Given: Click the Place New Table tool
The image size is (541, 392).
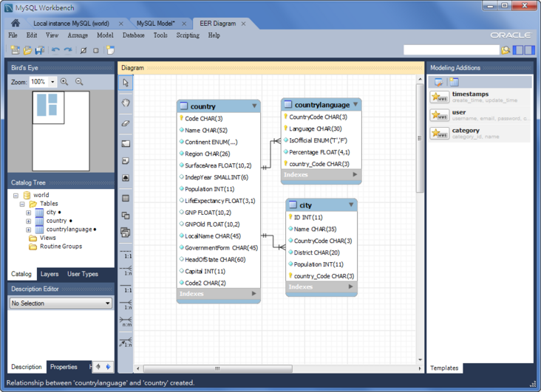Looking at the screenshot, I should (x=126, y=199).
